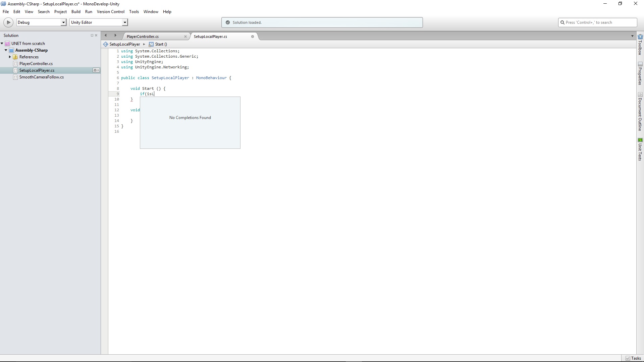Screen dimensions: 644x362
Task: Click the back navigation arrow above the editor
Action: pos(106,35)
